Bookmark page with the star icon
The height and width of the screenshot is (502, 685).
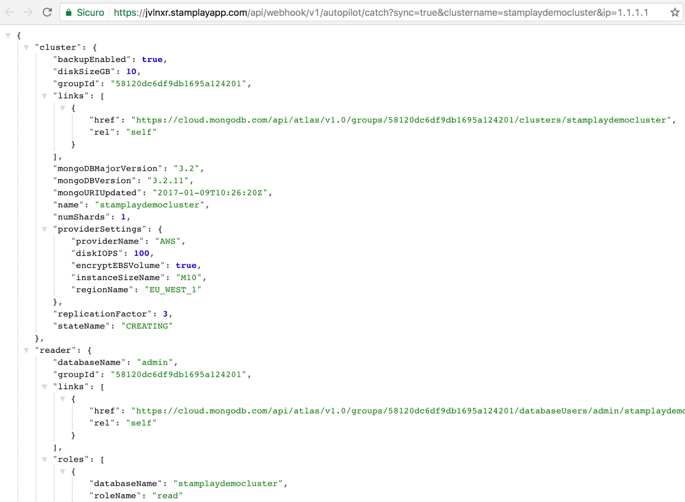(675, 13)
